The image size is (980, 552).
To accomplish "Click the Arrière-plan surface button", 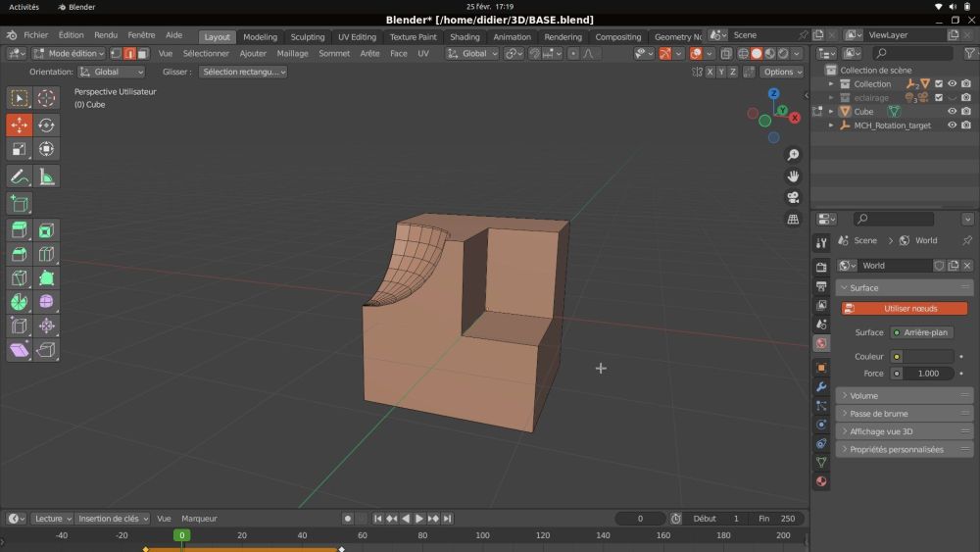I will pyautogui.click(x=921, y=332).
